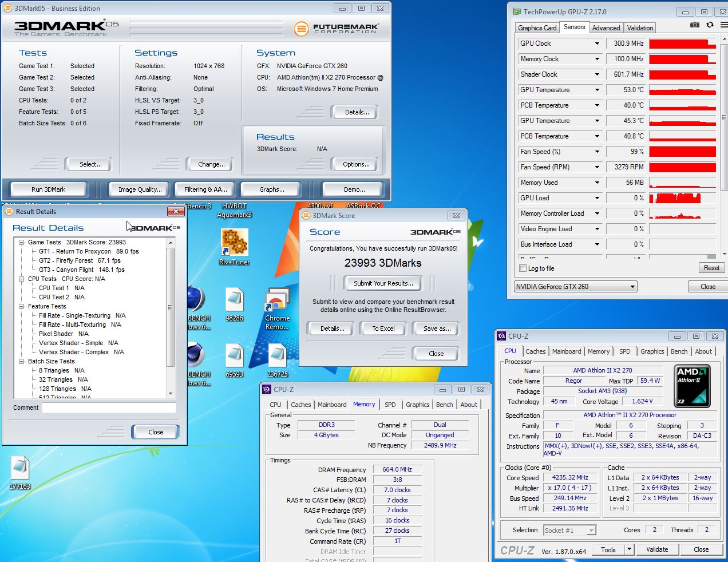
Task: Click Run 3DMark button
Action: [x=48, y=189]
